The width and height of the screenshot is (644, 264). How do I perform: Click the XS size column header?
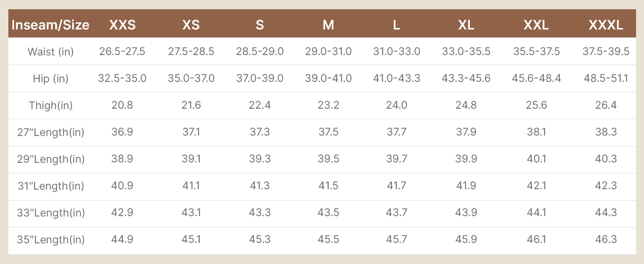(191, 25)
